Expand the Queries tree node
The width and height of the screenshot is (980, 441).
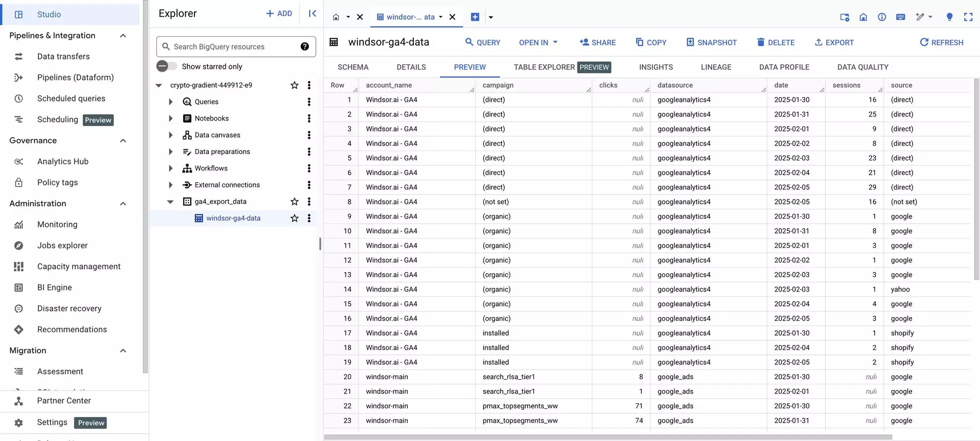coord(171,102)
